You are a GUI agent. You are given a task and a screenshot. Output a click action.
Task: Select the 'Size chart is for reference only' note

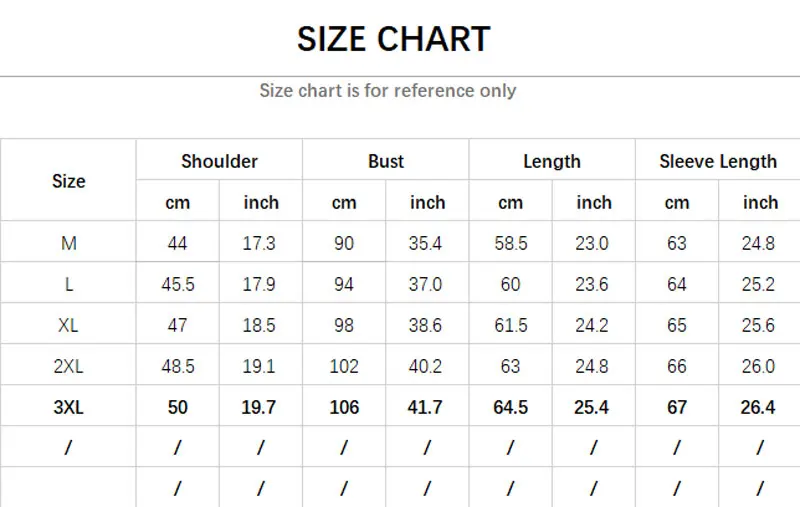388,91
